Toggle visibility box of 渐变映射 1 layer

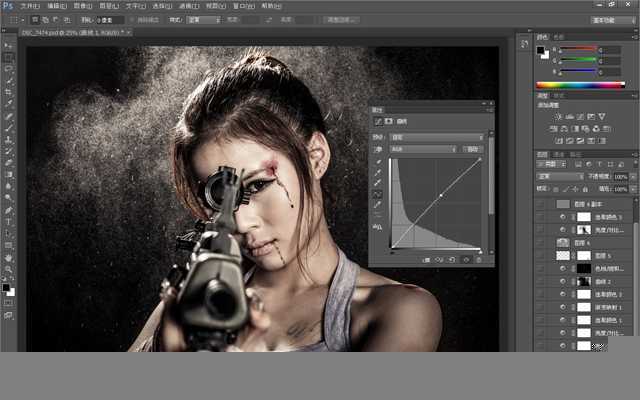click(540, 307)
